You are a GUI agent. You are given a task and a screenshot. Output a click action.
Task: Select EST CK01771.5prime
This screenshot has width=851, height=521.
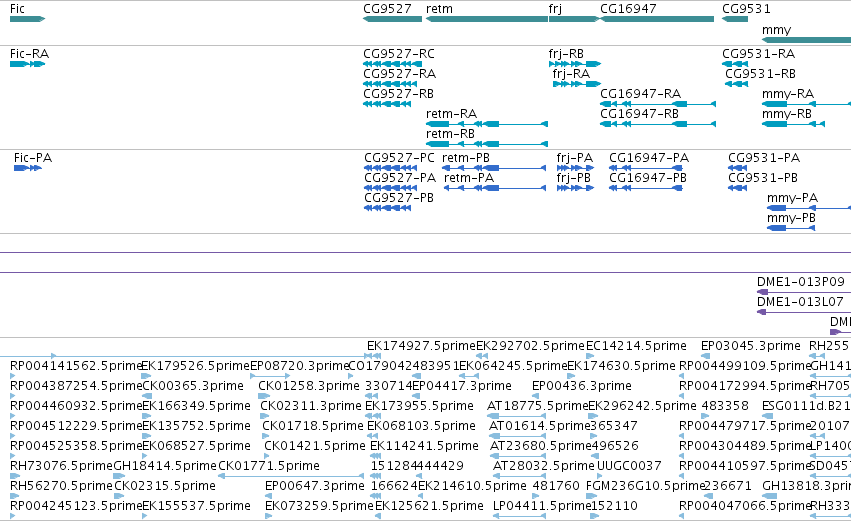(x=269, y=467)
